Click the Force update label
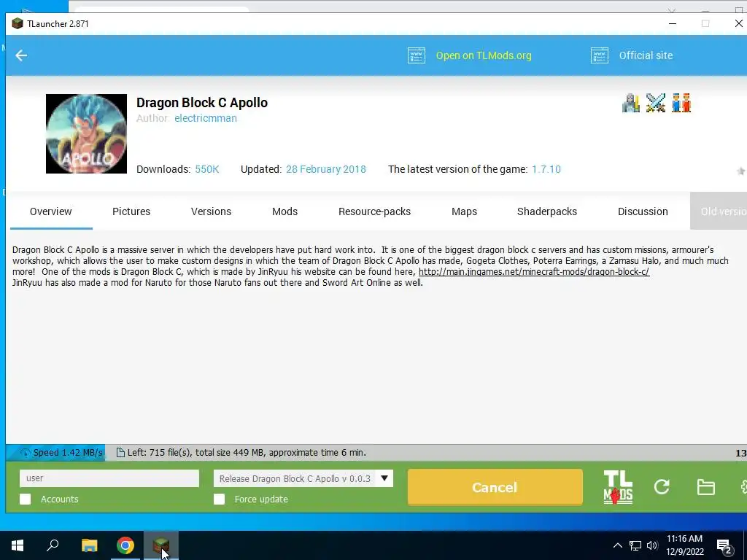 (261, 499)
